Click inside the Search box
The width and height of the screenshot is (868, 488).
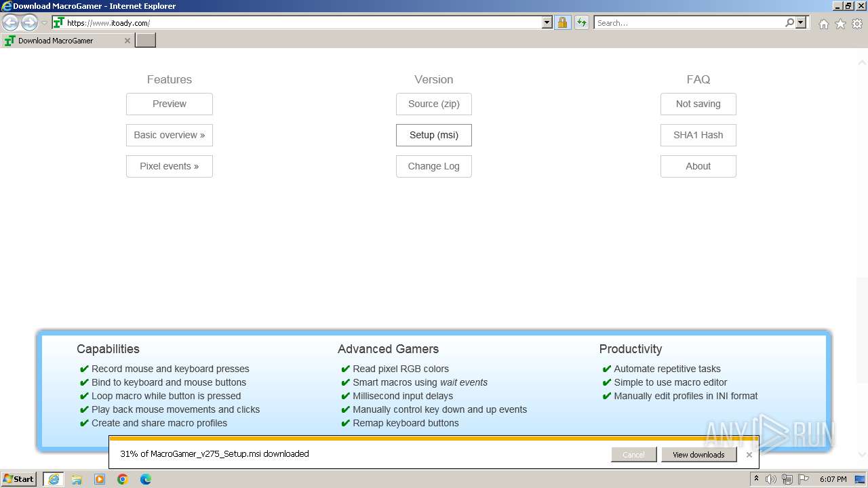click(x=689, y=23)
